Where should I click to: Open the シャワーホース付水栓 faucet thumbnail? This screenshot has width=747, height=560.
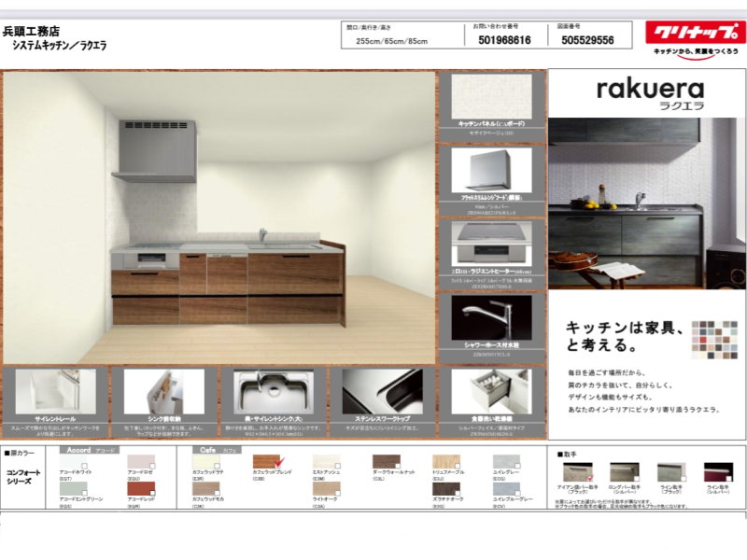click(x=491, y=317)
